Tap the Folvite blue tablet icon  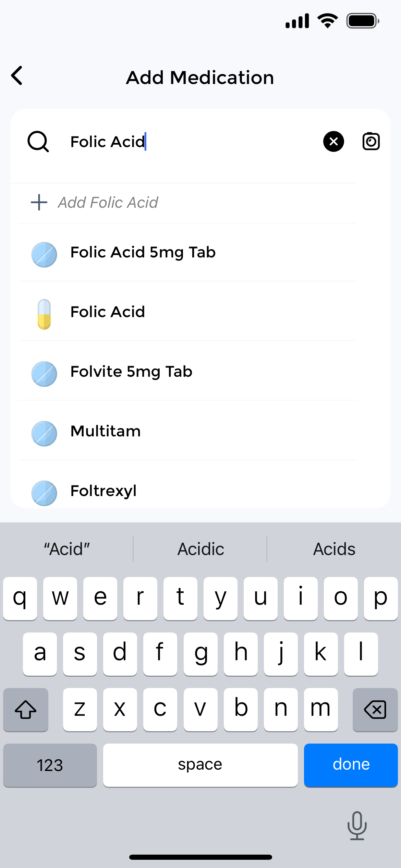pos(44,374)
